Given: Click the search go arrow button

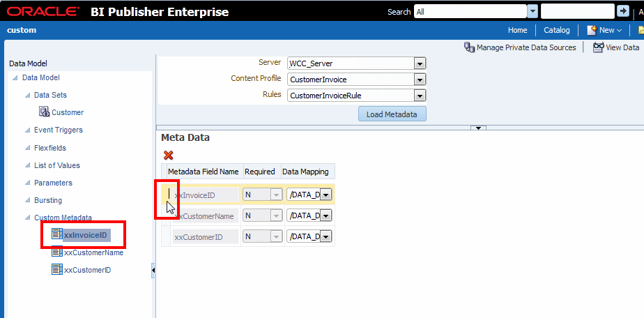Looking at the screenshot, I should tap(622, 11).
